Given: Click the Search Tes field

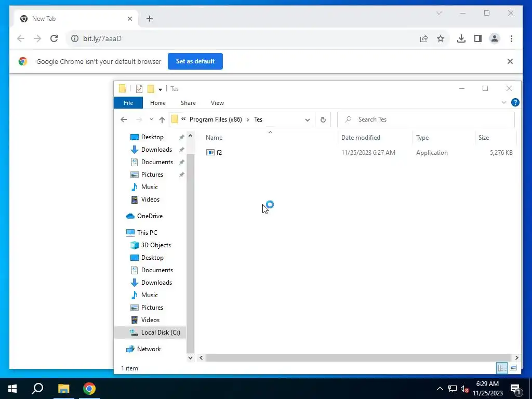Looking at the screenshot, I should click(426, 119).
